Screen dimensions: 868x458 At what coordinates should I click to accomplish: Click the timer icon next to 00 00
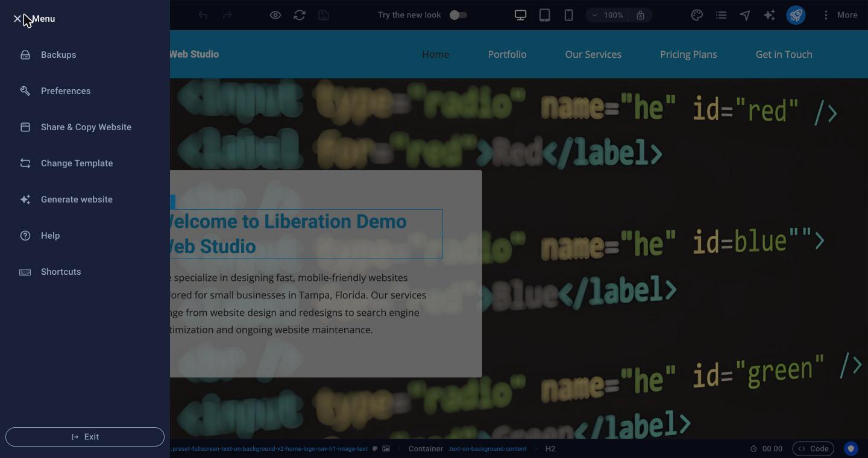(x=753, y=449)
